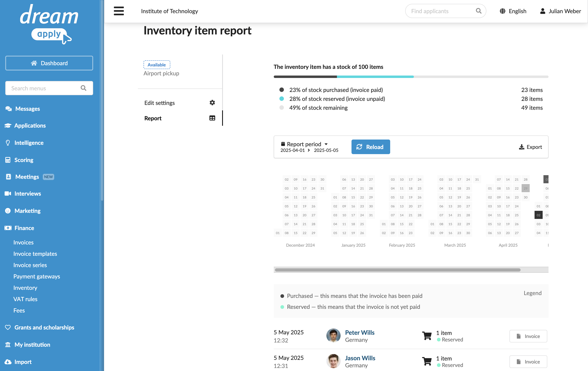Click the Report period calendar icon

click(283, 144)
